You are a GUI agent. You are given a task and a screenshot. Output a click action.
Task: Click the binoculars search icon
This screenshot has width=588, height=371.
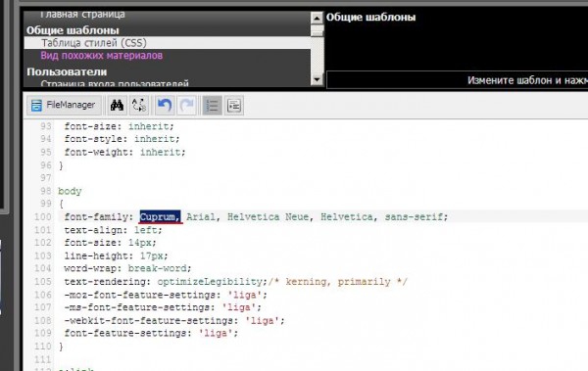(117, 106)
